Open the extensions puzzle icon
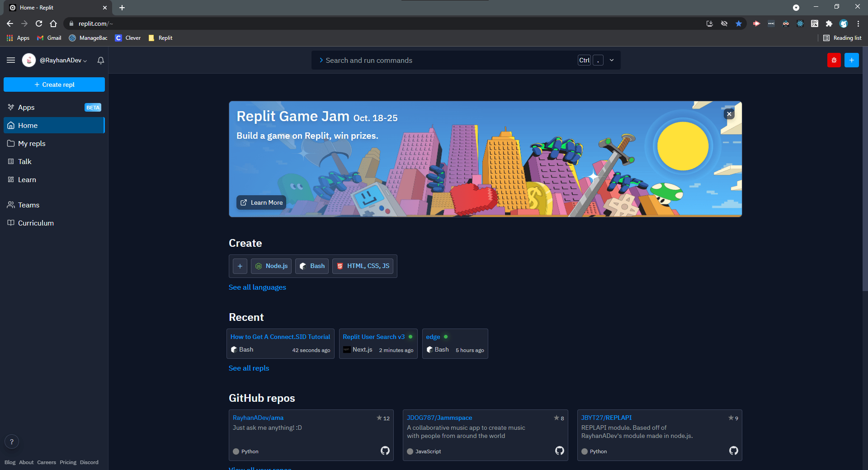This screenshot has height=470, width=868. click(829, 23)
